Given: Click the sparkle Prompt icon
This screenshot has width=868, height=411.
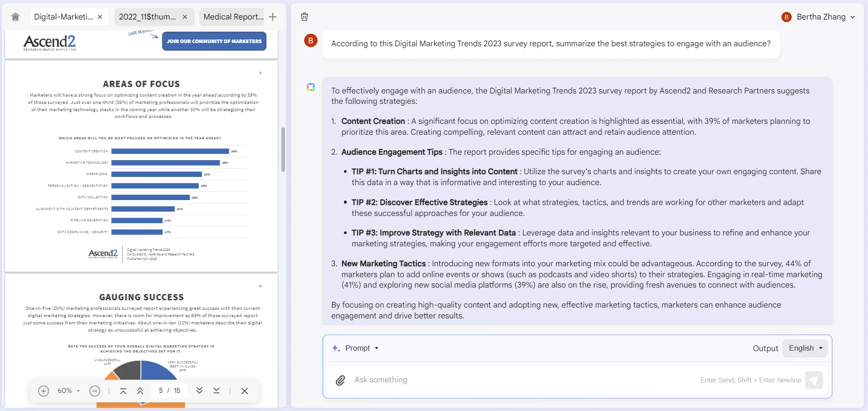Looking at the screenshot, I should 336,348.
